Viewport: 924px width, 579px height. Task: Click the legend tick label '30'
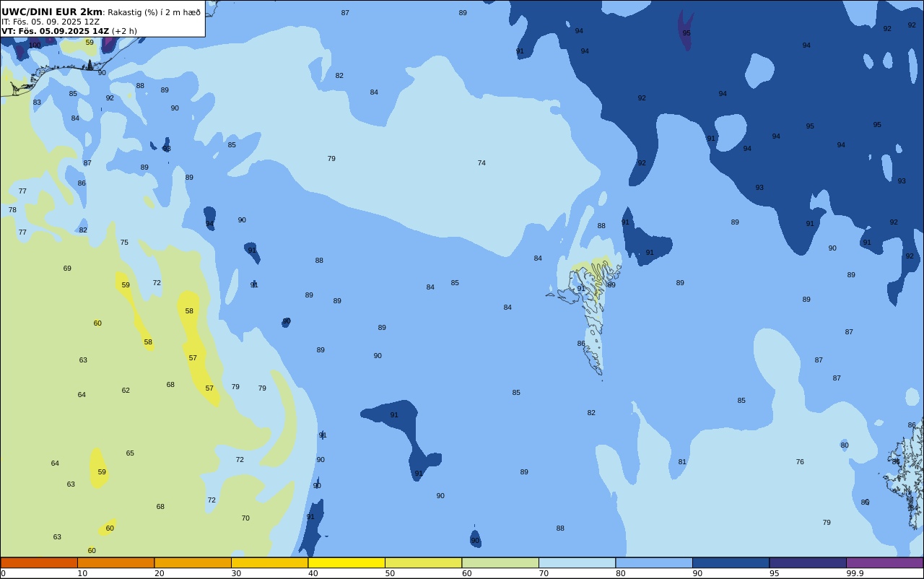(236, 573)
